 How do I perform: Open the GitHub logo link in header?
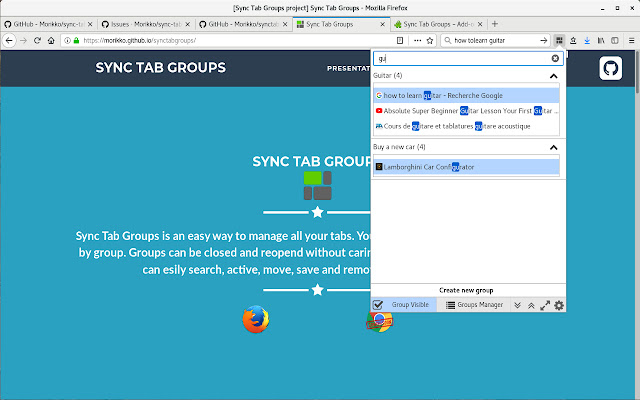point(611,68)
